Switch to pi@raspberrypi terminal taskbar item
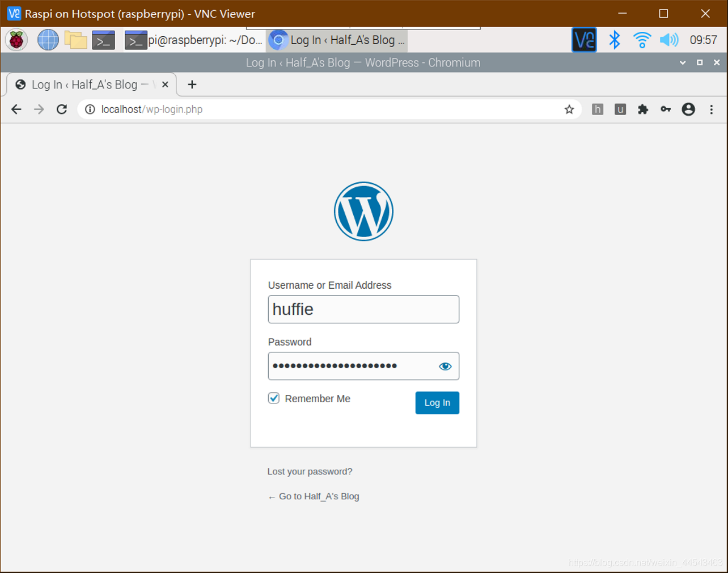The image size is (728, 573). click(x=193, y=40)
